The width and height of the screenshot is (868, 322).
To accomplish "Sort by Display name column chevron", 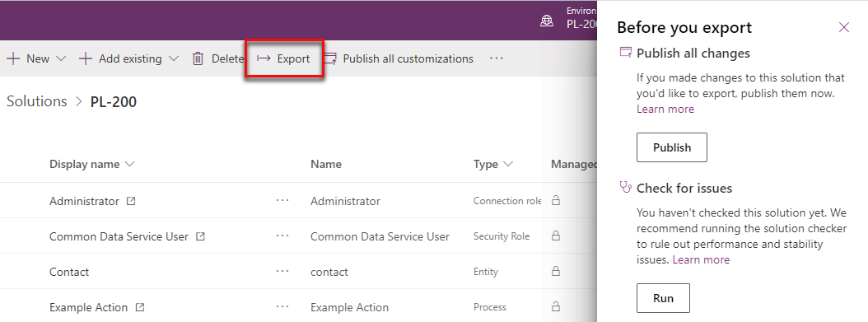I will pos(129,165).
